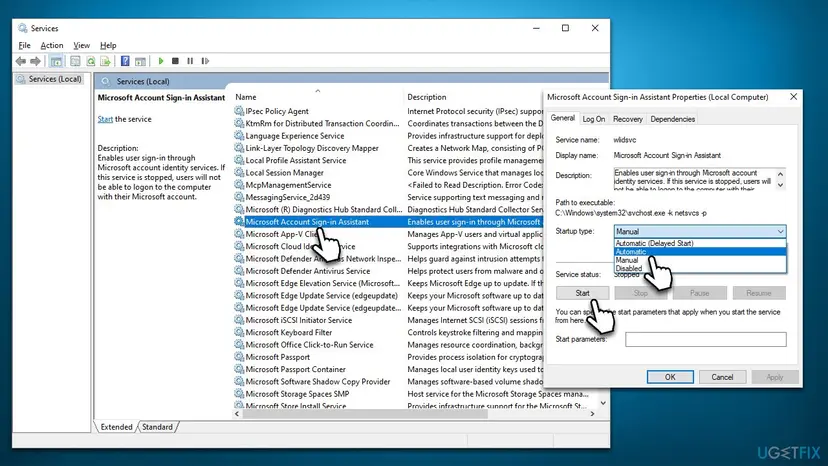
Task: Open the Help toolbar icon
Action: [125, 61]
